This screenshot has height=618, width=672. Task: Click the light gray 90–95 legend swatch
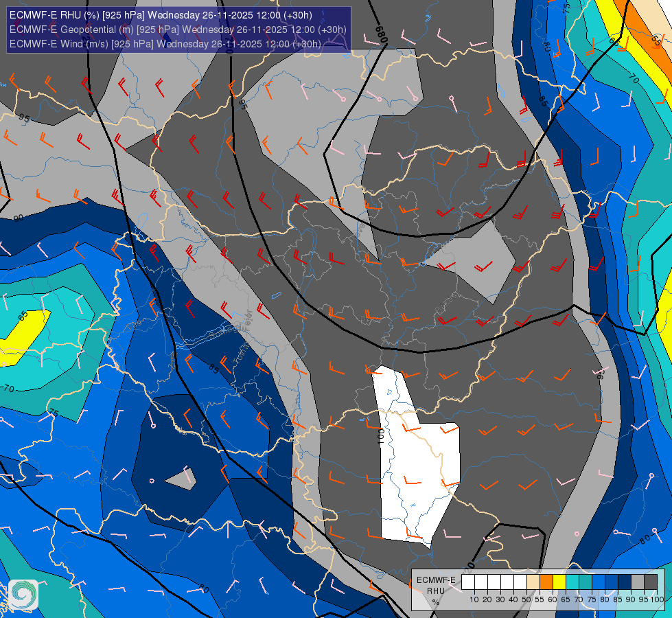point(638,582)
